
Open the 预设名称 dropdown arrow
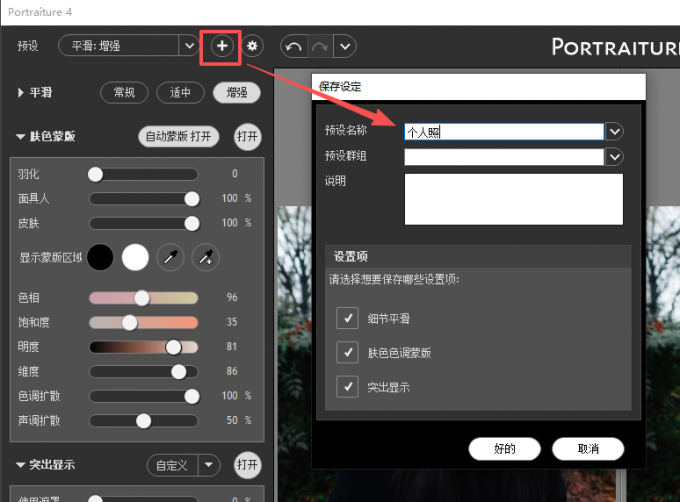pyautogui.click(x=615, y=131)
